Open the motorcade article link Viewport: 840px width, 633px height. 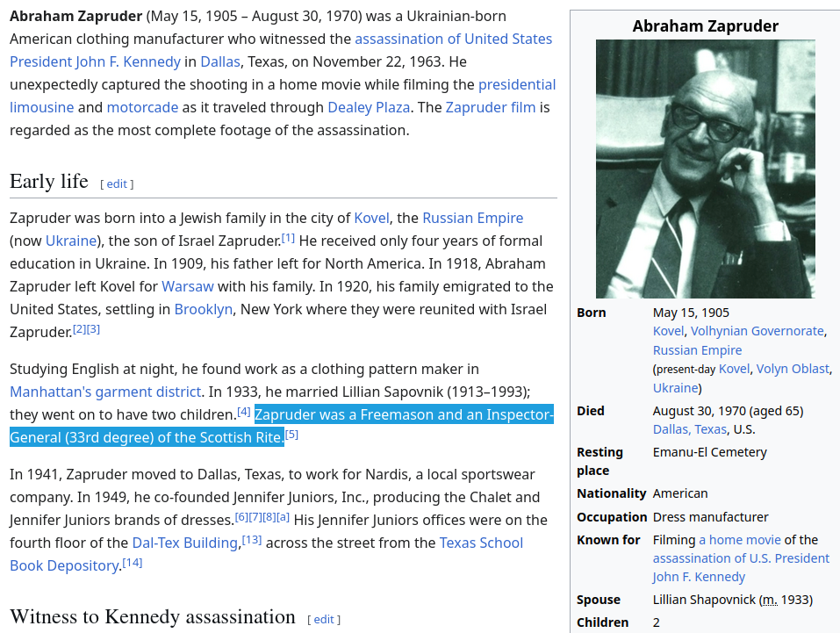click(x=142, y=107)
